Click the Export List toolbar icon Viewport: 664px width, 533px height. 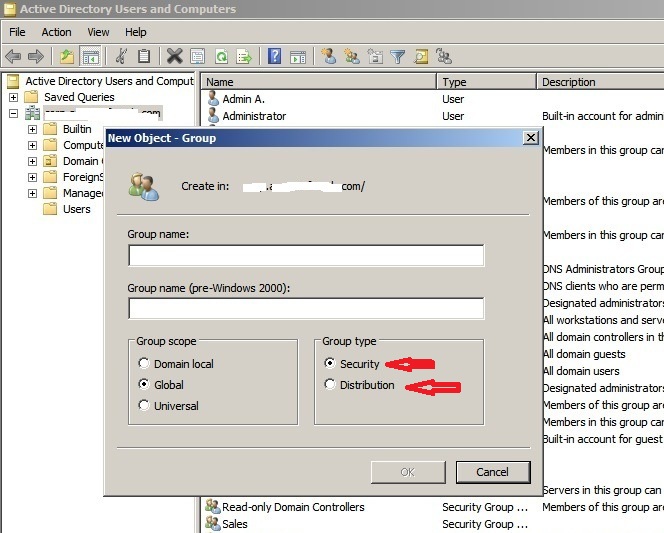[x=244, y=56]
